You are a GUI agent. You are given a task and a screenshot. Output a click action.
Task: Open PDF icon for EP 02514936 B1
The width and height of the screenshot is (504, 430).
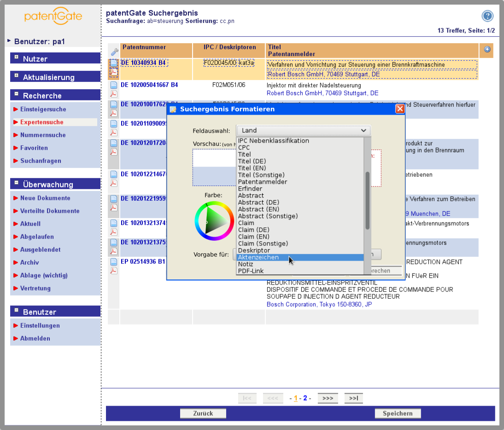tap(114, 271)
